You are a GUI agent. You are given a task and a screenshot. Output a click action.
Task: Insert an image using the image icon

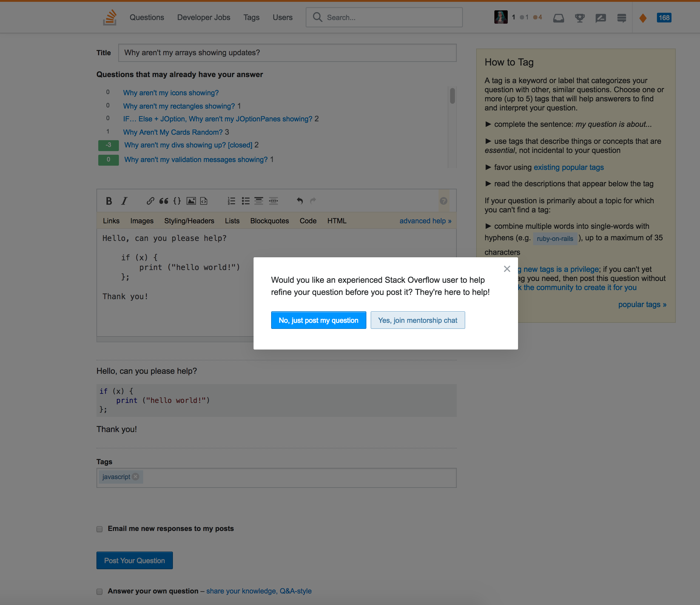[191, 201]
